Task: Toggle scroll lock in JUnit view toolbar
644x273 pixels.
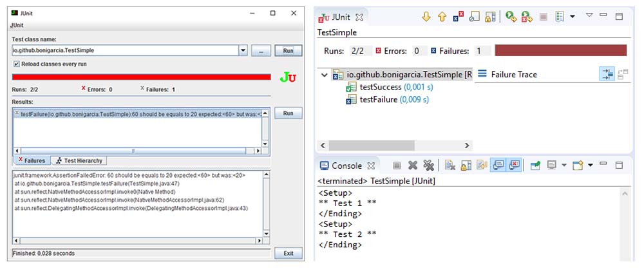Action: point(490,17)
